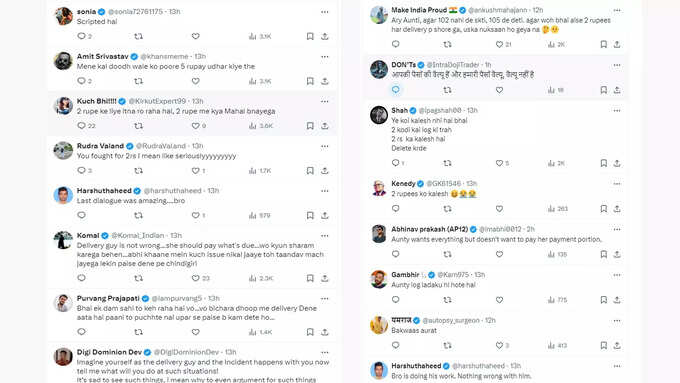Reply to the DON'Ts Hindi tweet

tap(396, 89)
